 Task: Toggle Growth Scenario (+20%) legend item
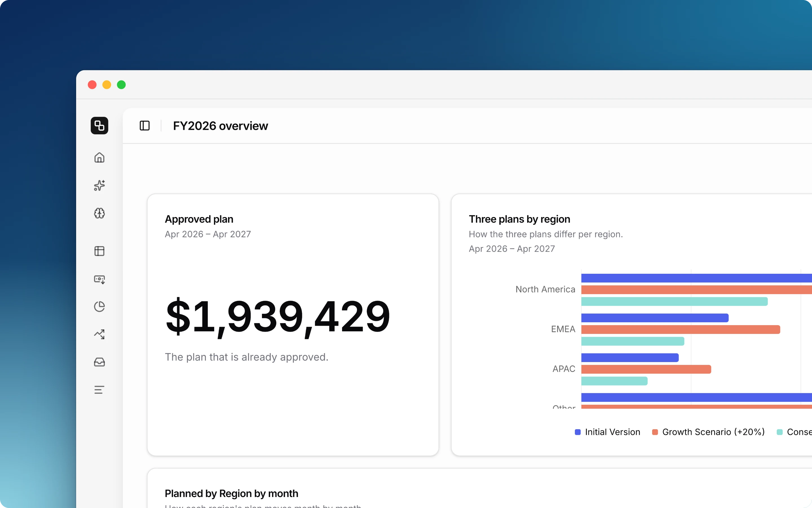point(708,432)
